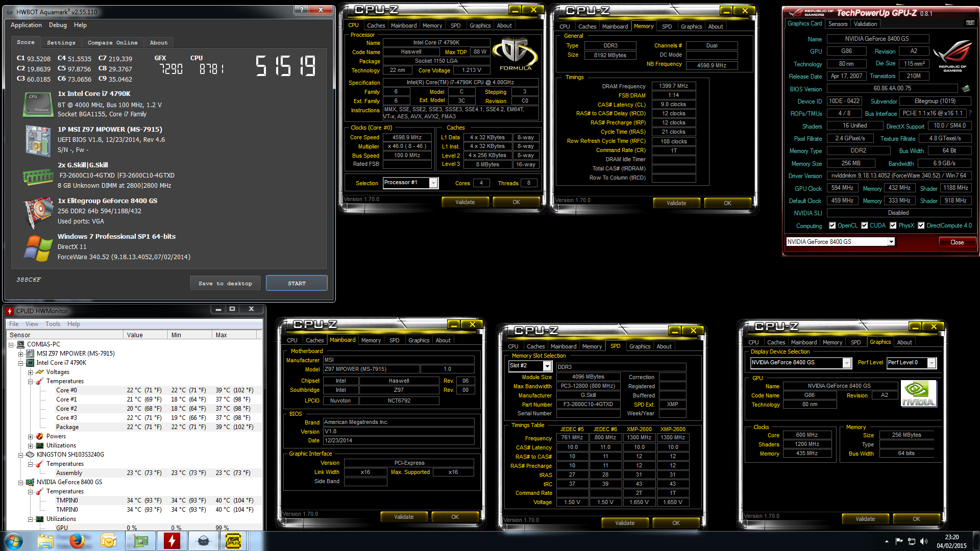The width and height of the screenshot is (980, 551).
Task: Click the network tray icon
Action: click(911, 541)
